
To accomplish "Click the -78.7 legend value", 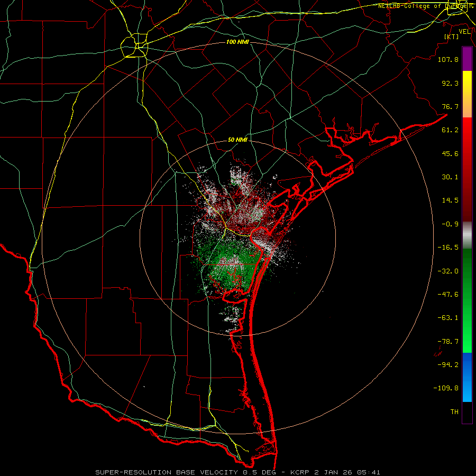I will 448,342.
